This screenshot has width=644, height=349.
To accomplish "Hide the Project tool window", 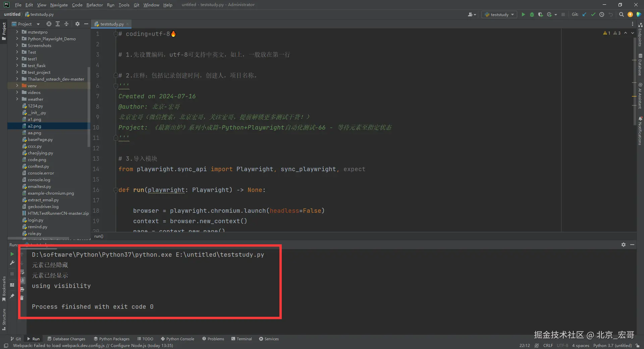I will [x=86, y=24].
